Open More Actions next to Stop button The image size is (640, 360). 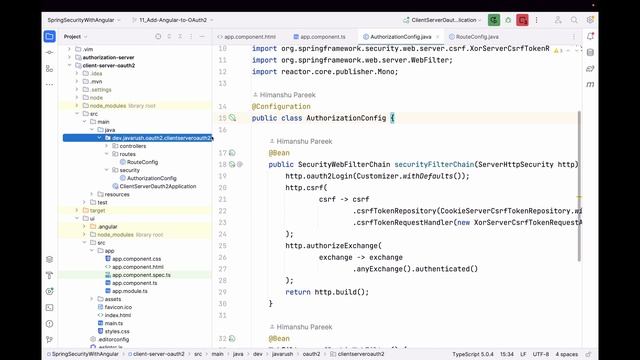point(536,20)
